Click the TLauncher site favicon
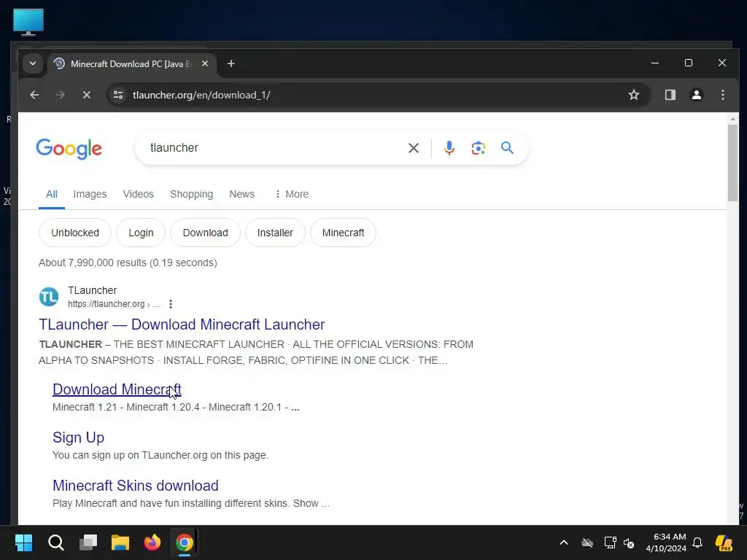This screenshot has height=560, width=747. (x=49, y=297)
